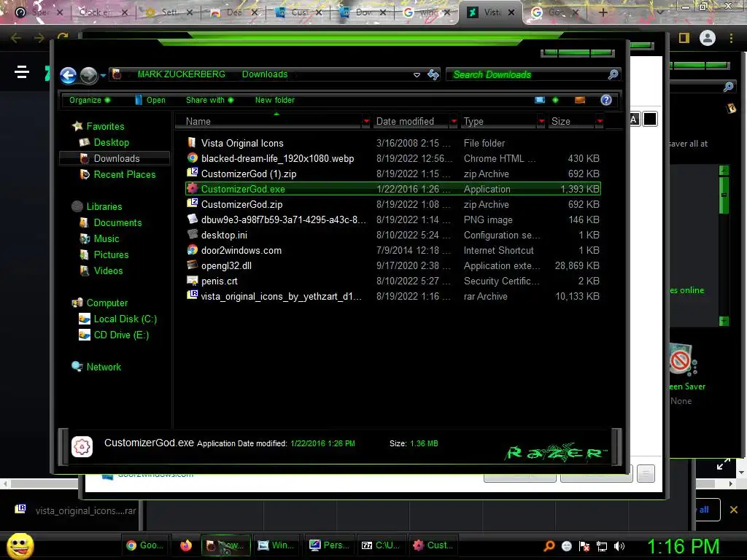Open Videos library in navigation pane

click(x=108, y=271)
